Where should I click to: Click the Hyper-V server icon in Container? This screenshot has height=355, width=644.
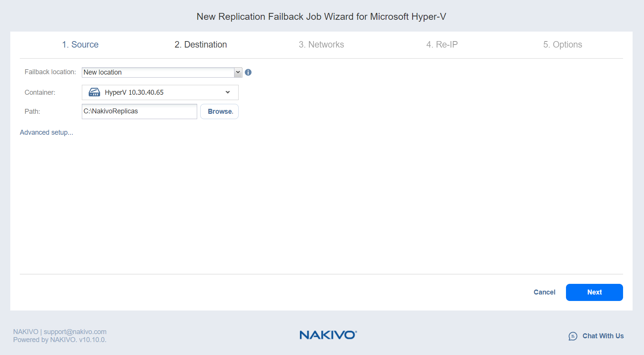94,92
